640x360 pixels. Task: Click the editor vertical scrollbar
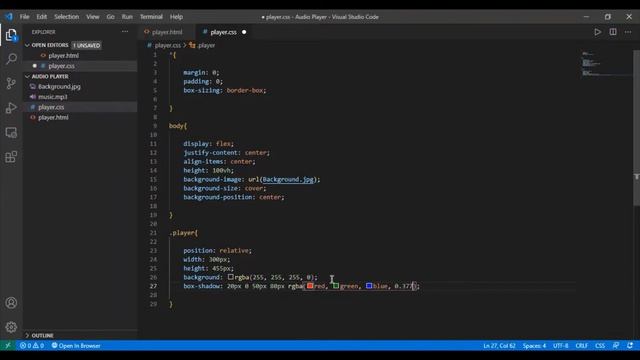[636, 128]
